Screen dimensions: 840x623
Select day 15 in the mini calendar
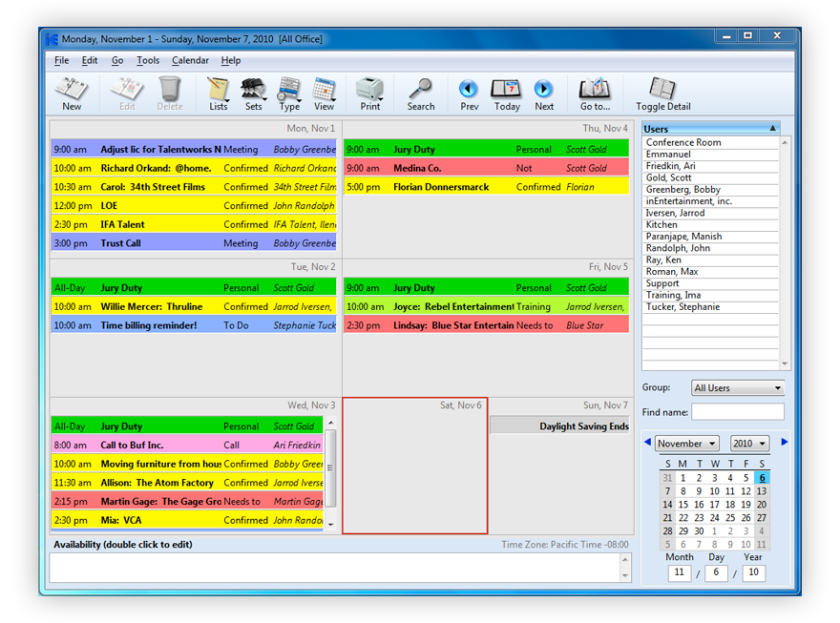pyautogui.click(x=683, y=504)
